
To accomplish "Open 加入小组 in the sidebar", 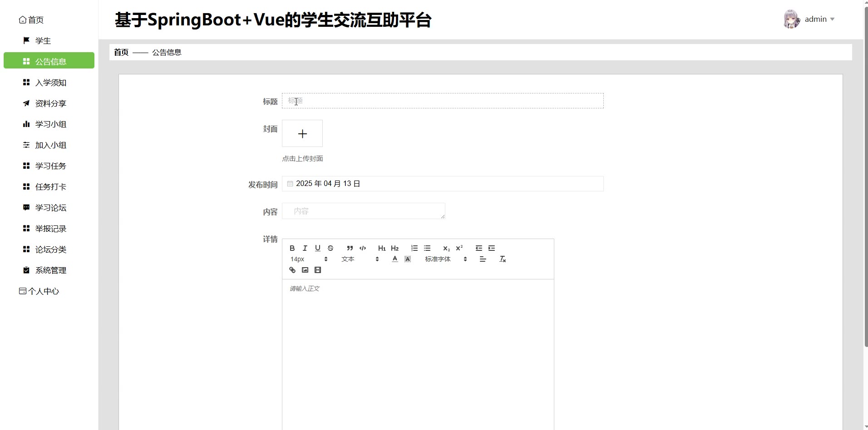I will click(49, 145).
